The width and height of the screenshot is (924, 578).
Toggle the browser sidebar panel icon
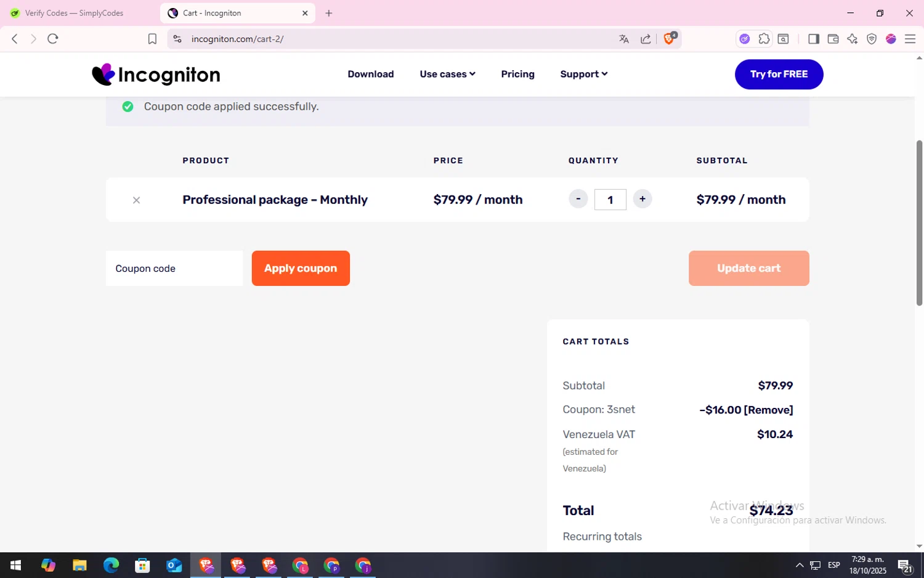click(814, 39)
